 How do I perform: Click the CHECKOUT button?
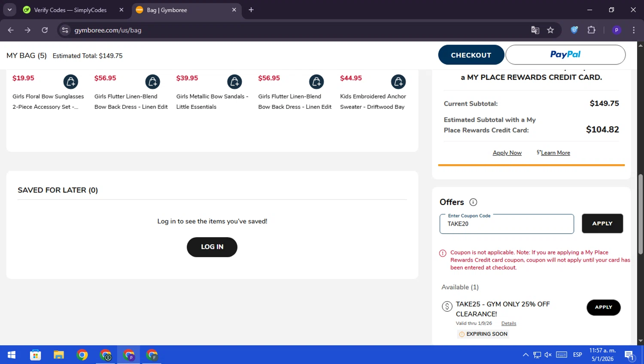click(471, 55)
